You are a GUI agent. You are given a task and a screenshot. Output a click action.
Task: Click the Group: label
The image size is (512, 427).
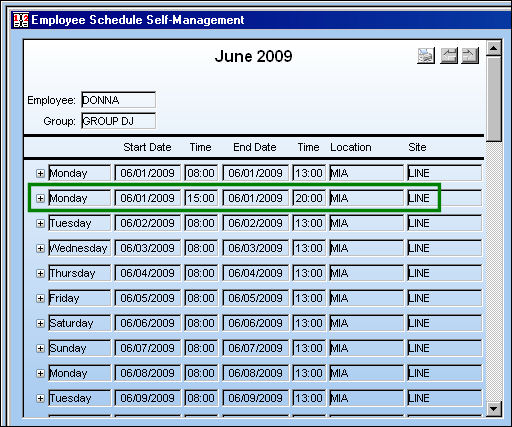coord(59,121)
